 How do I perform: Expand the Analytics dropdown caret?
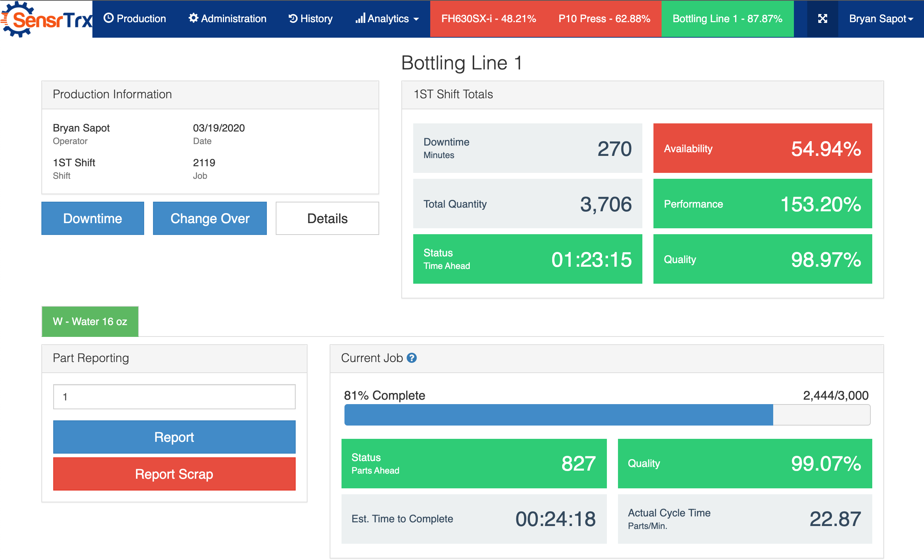click(x=416, y=19)
